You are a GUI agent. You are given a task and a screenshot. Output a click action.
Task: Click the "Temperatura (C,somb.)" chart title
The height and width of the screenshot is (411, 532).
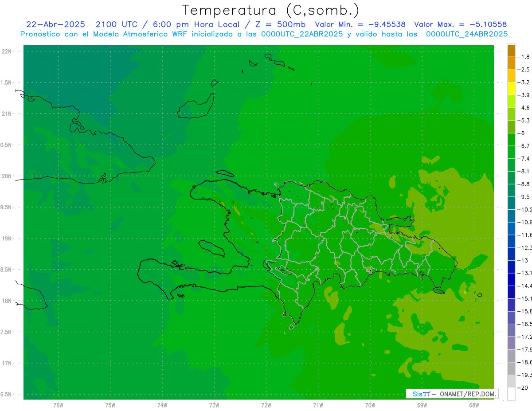tap(271, 10)
